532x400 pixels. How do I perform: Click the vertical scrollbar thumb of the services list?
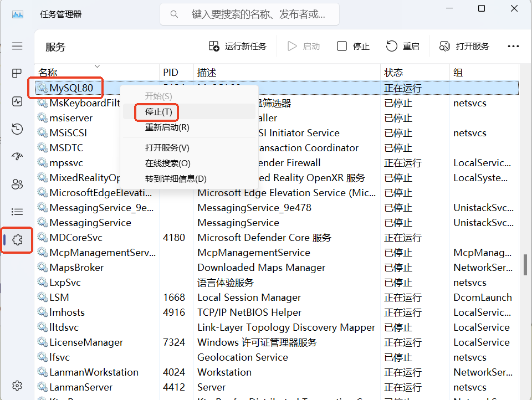pyautogui.click(x=525, y=265)
